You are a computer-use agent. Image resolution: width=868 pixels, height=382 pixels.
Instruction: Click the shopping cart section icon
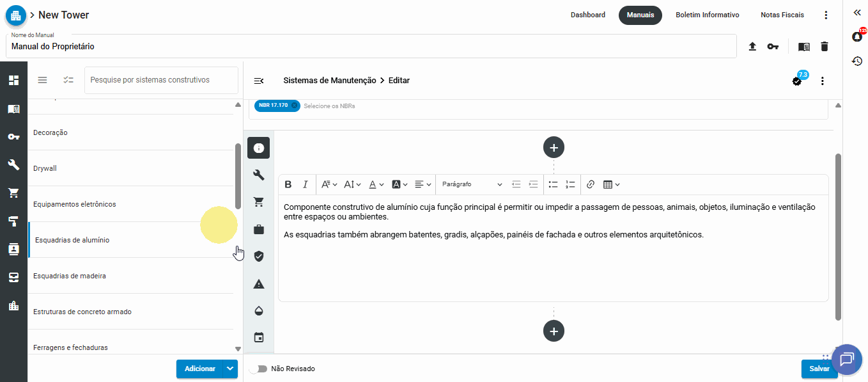coord(259,202)
